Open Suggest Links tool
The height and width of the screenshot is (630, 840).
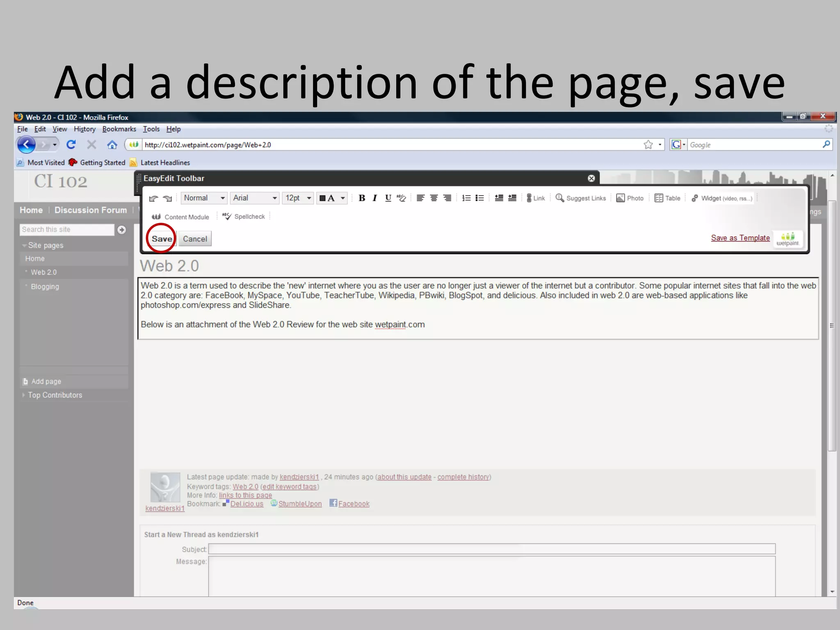tap(580, 198)
